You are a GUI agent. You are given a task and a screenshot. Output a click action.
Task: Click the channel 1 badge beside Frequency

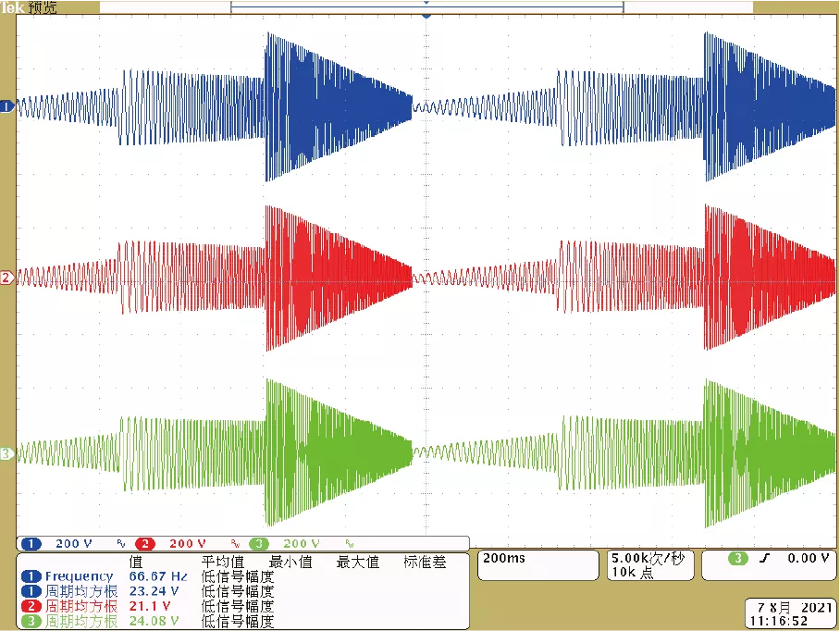click(31, 576)
